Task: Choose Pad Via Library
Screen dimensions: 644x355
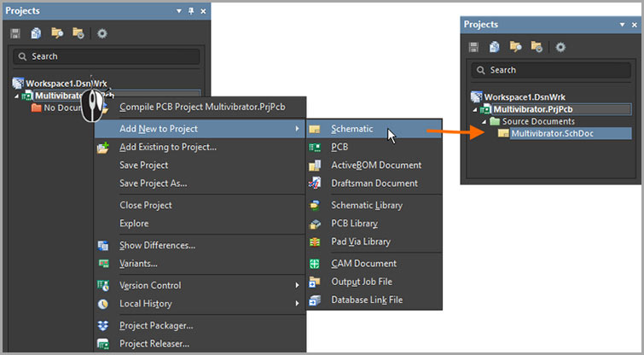Action: pos(374,242)
